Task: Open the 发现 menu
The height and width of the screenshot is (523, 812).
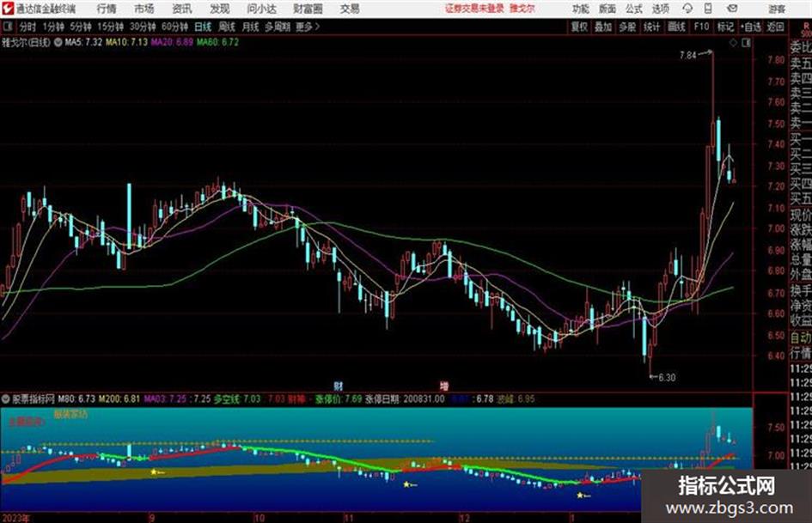Action: pos(220,9)
